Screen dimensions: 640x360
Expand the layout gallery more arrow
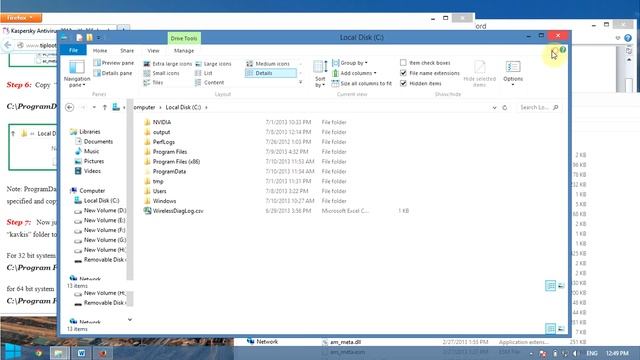click(x=301, y=82)
